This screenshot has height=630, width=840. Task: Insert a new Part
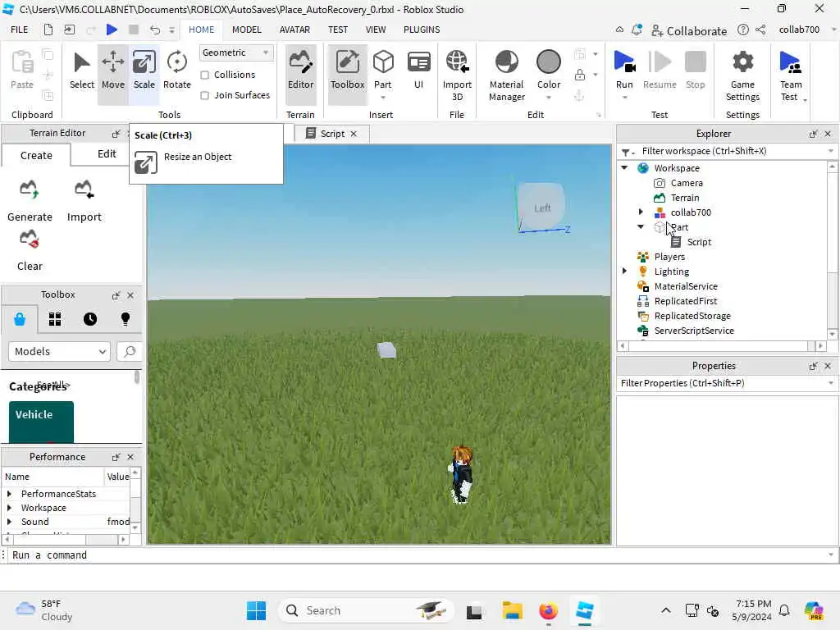383,70
